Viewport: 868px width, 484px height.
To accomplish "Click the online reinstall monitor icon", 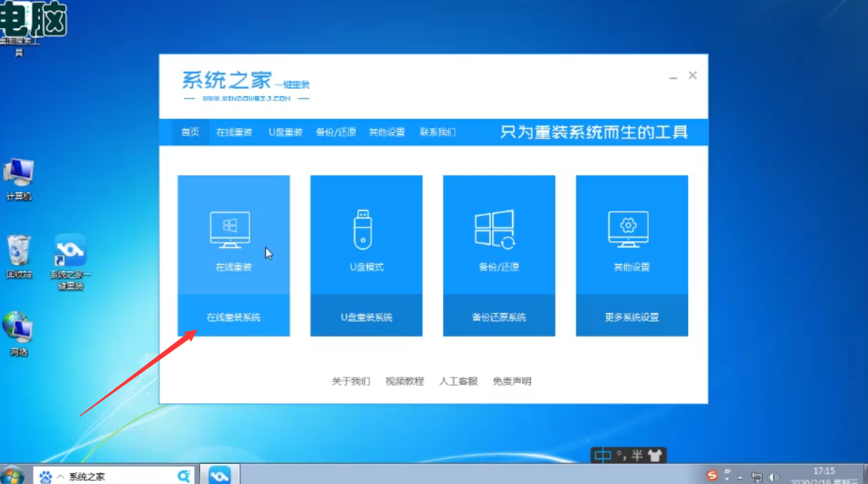I will [229, 229].
